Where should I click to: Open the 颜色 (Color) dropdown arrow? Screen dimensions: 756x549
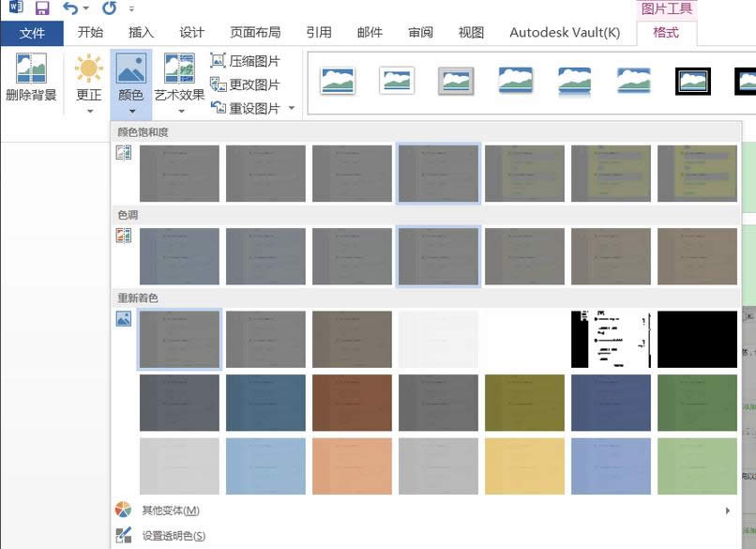point(129,112)
